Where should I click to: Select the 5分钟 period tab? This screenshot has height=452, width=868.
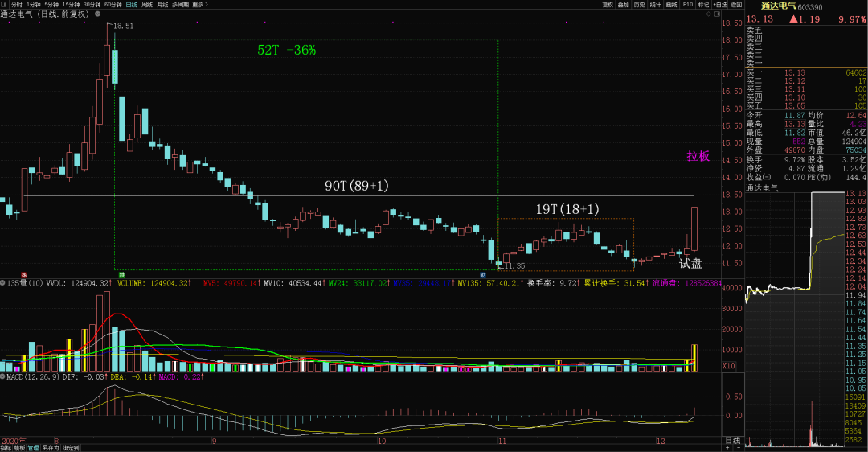tap(51, 5)
